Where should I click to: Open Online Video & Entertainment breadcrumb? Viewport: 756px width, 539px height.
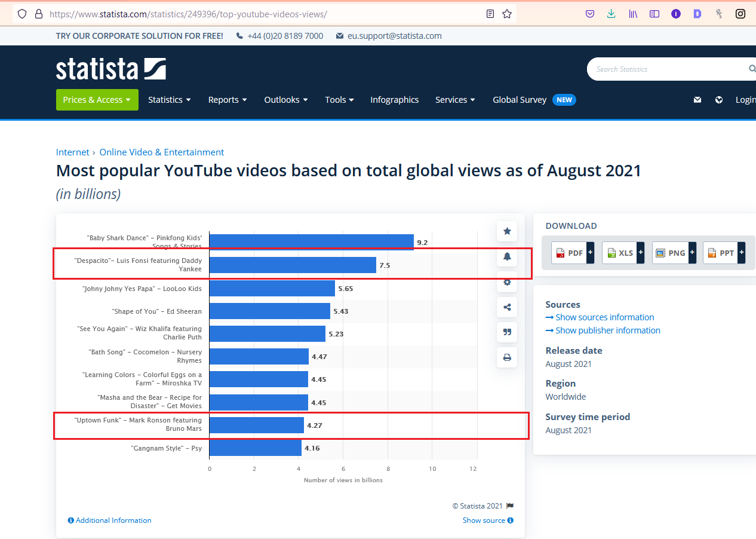pos(162,152)
